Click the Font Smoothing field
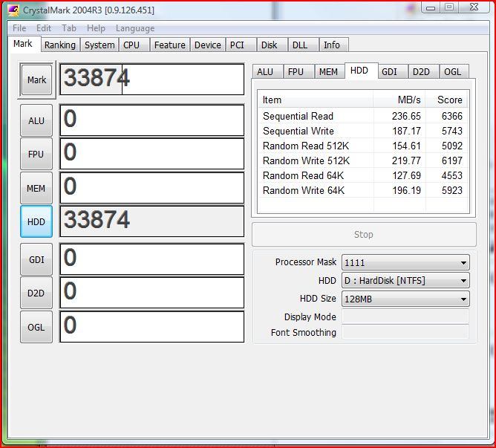Image resolution: width=496 pixels, height=448 pixels. click(405, 332)
